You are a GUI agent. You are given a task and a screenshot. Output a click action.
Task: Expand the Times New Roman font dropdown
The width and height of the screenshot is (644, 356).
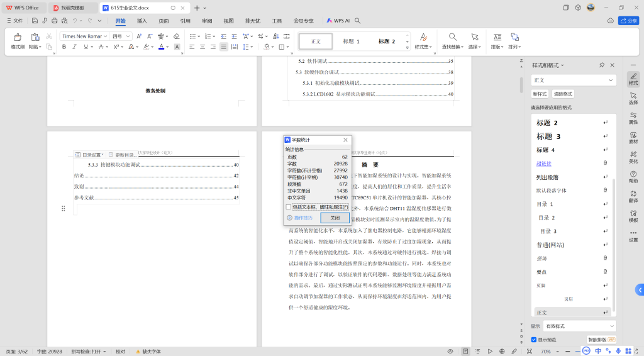pyautogui.click(x=105, y=36)
